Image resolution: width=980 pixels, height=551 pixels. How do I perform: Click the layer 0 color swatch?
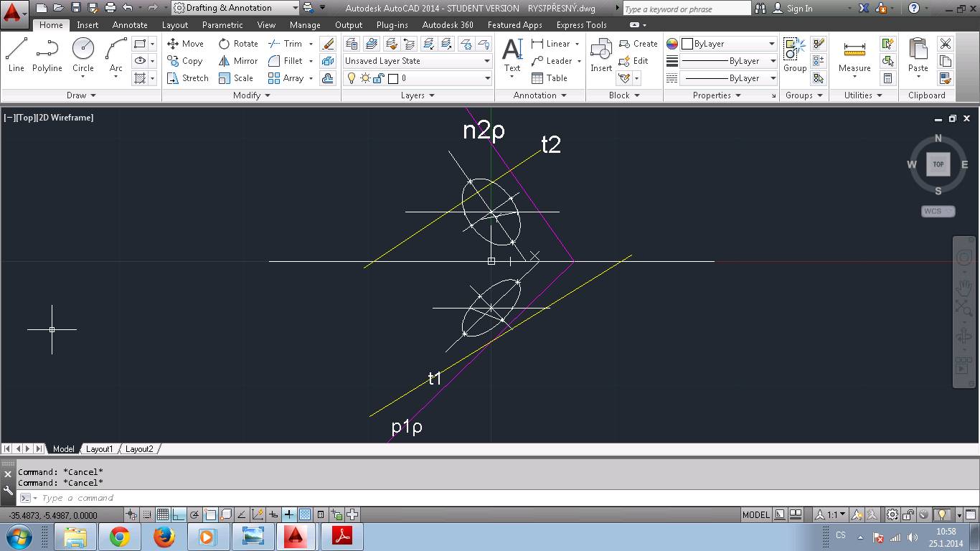coord(392,78)
